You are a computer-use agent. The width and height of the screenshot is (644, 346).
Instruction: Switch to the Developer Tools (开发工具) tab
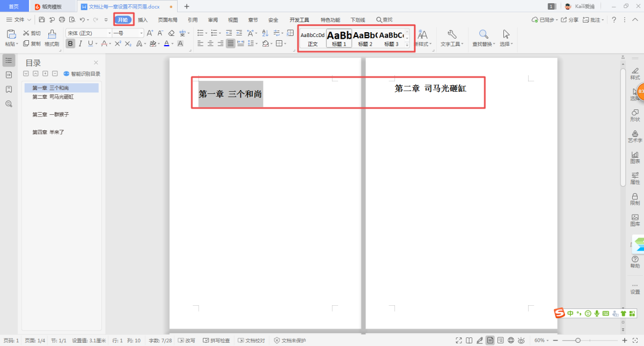pos(299,20)
